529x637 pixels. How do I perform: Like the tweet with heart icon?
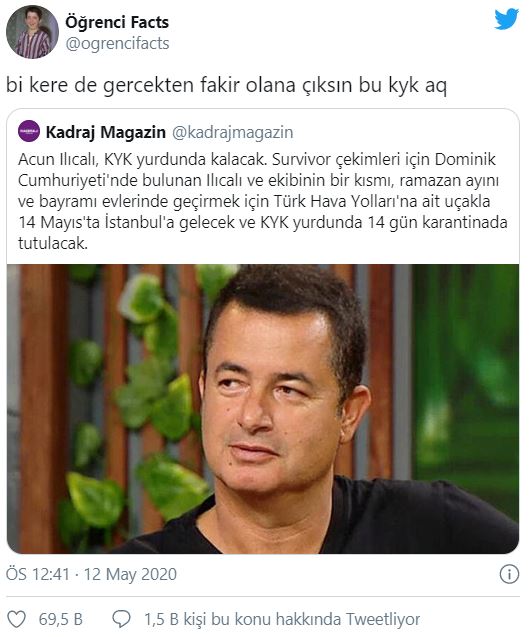(x=17, y=619)
